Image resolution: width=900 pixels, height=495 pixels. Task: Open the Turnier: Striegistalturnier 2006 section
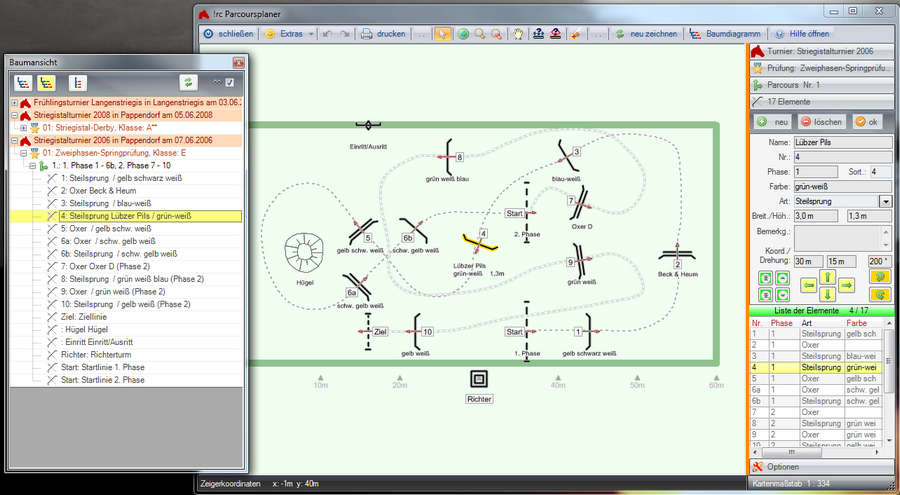tap(820, 50)
